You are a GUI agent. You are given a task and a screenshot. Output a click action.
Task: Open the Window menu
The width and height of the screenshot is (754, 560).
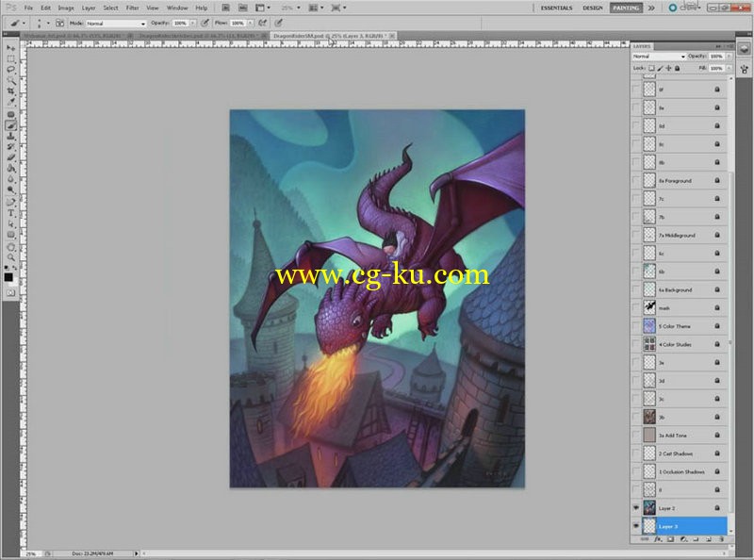pyautogui.click(x=177, y=8)
